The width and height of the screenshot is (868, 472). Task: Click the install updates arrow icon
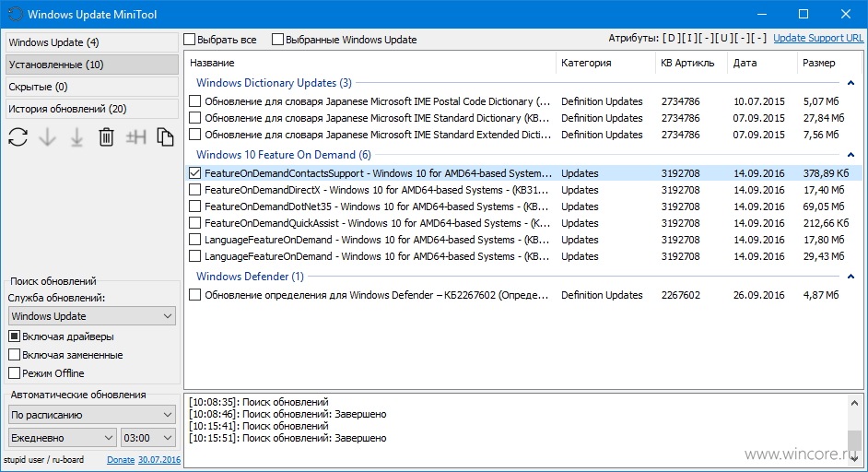click(76, 136)
